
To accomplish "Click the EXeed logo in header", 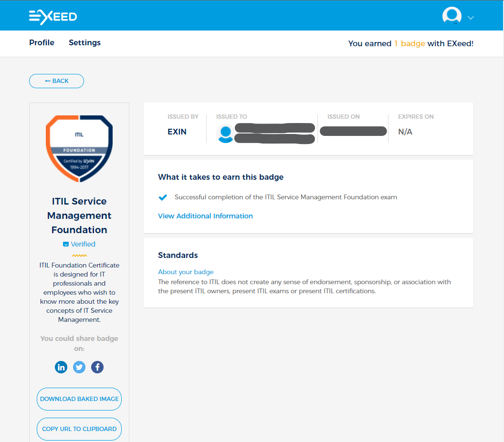I will tap(53, 17).
